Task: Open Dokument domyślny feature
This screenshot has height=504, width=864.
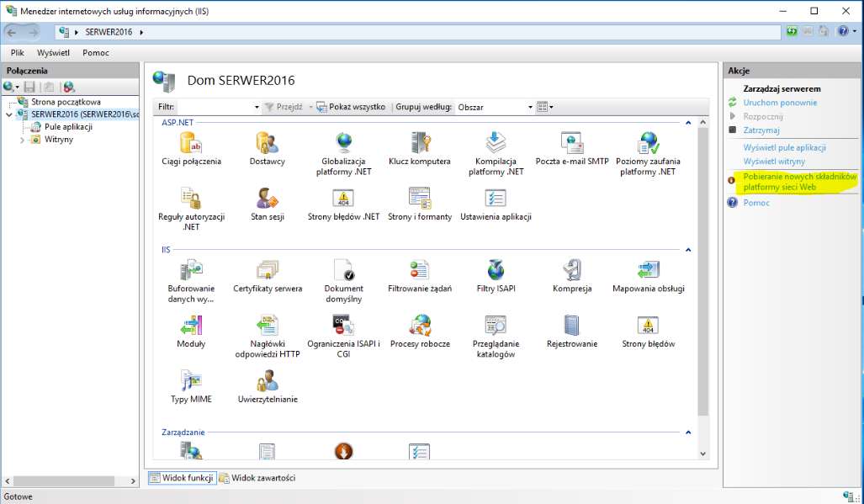Action: [x=343, y=271]
